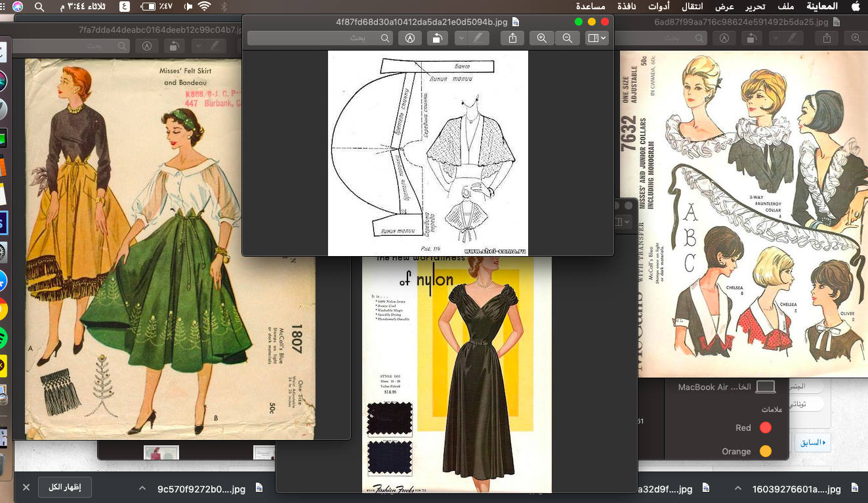The width and height of the screenshot is (868, 503).
Task: Click the Wi-Fi status icon
Action: point(204,7)
